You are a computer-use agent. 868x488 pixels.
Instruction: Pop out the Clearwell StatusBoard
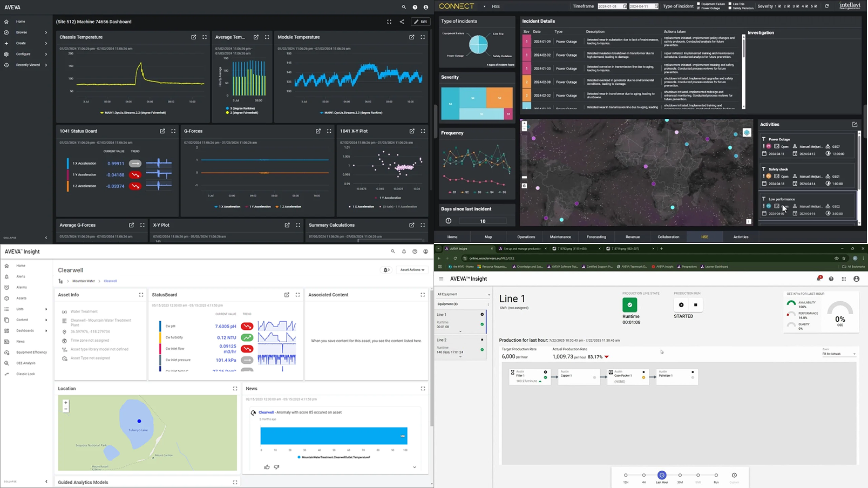(287, 295)
